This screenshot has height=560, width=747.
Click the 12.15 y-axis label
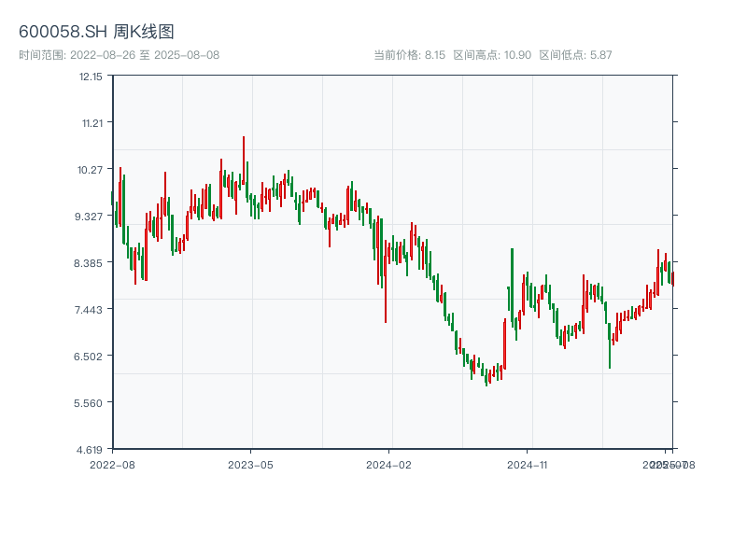[91, 77]
